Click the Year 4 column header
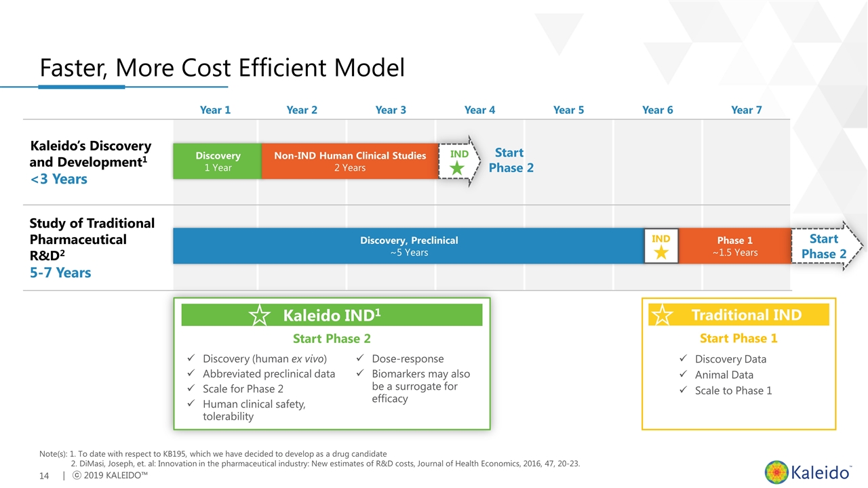This screenshot has height=488, width=868. point(479,110)
